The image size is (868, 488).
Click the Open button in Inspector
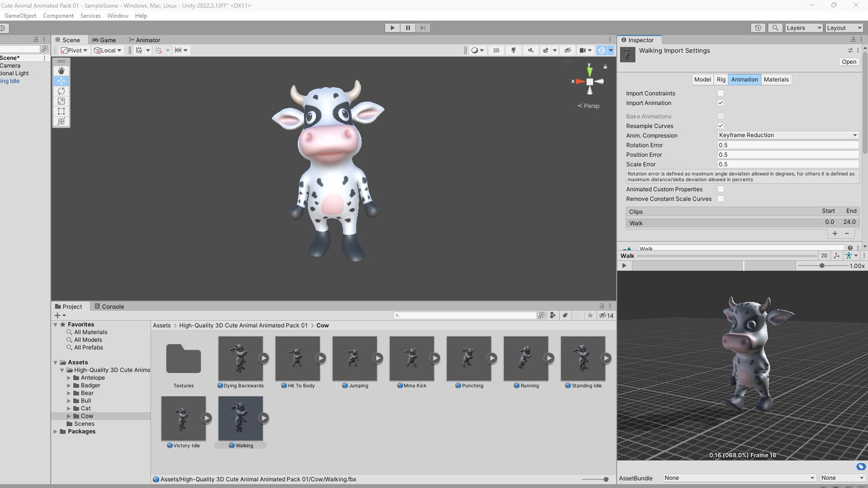pyautogui.click(x=849, y=62)
